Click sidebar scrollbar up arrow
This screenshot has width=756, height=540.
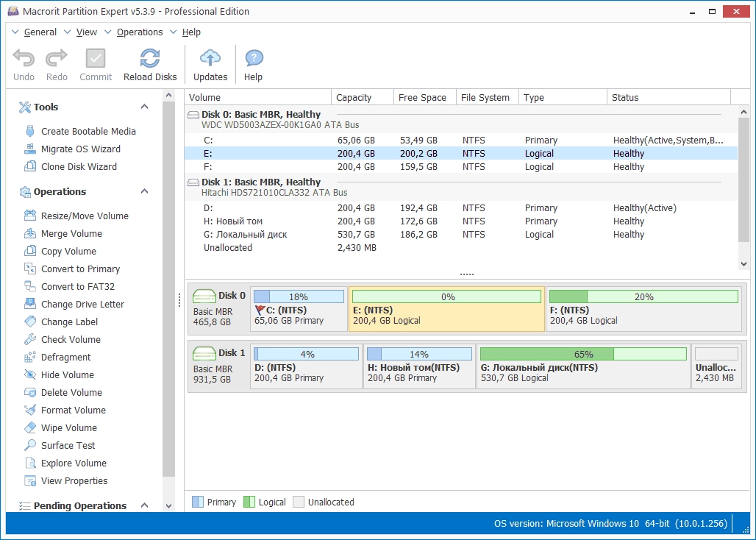168,96
